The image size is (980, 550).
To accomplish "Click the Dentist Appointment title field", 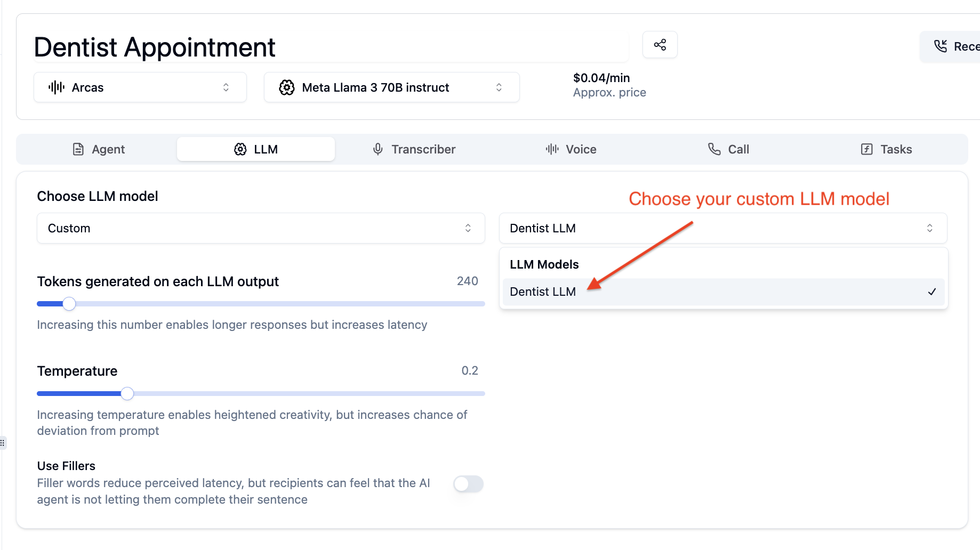I will coord(331,47).
